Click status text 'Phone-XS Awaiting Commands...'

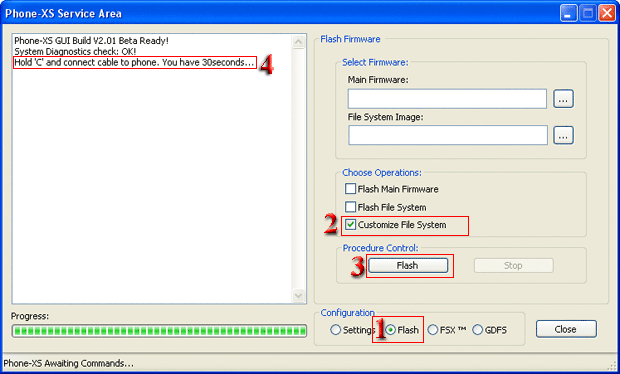(x=68, y=363)
